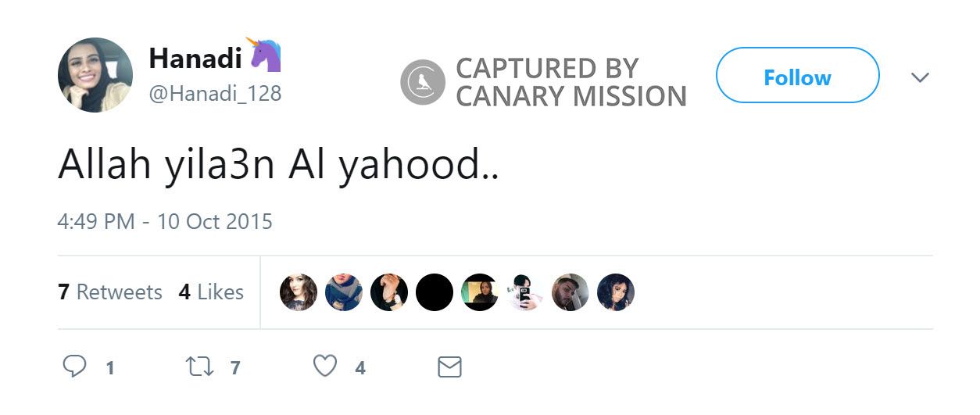
Task: Like the tweet with the heart icon
Action: point(325,367)
